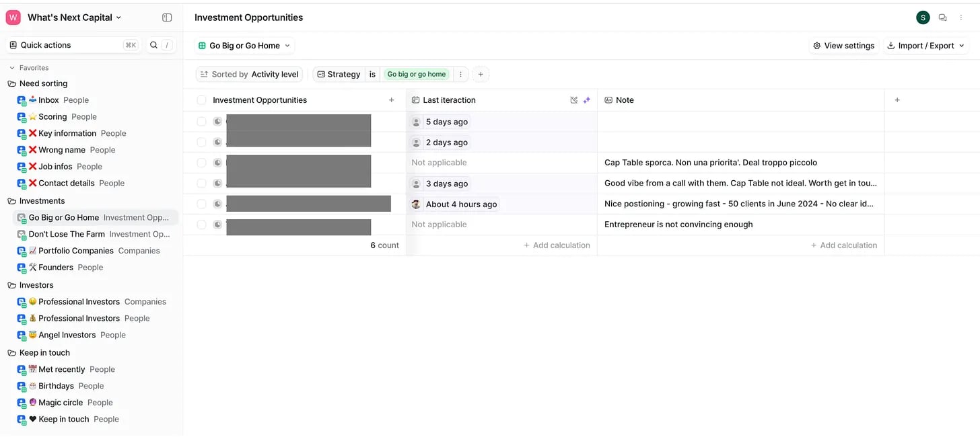Viewport: 980px width, 437px height.
Task: Toggle the select-all checkbox in table header
Action: [x=201, y=100]
